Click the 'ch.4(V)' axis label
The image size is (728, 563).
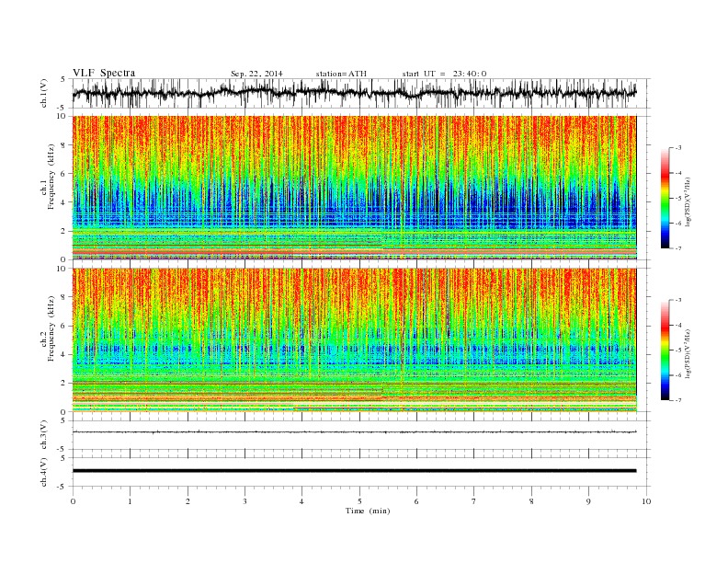point(43,472)
